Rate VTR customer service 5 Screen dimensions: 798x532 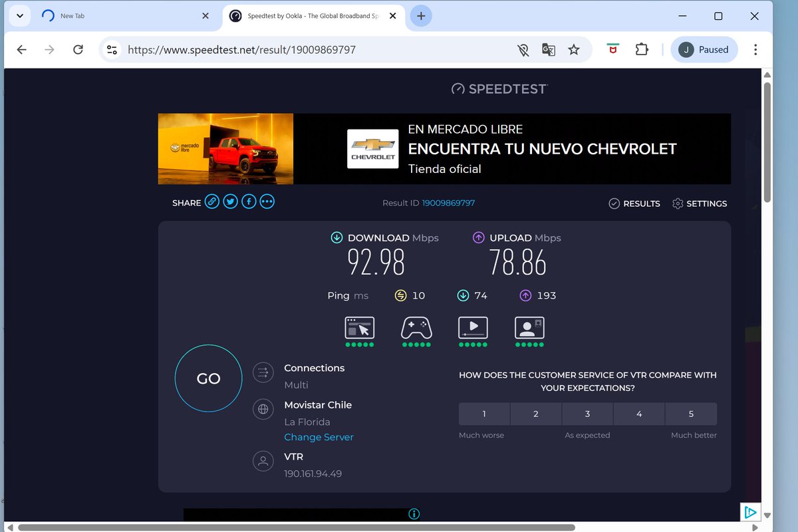click(x=691, y=414)
